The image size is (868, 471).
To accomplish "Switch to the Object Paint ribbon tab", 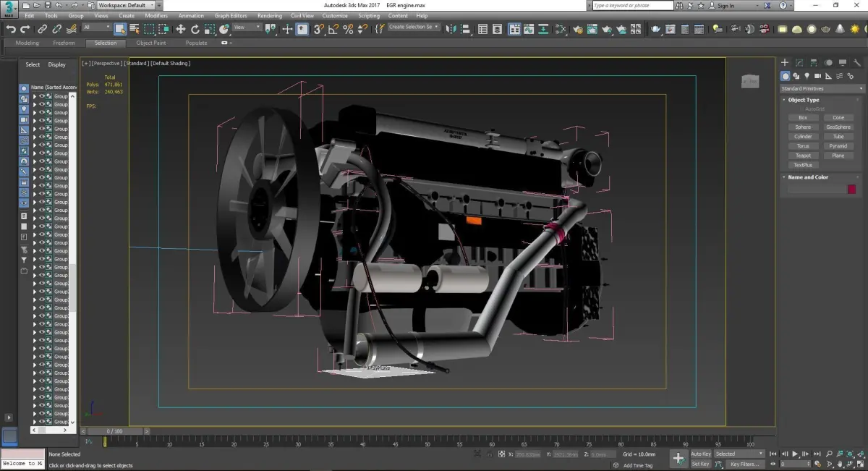I will (151, 43).
